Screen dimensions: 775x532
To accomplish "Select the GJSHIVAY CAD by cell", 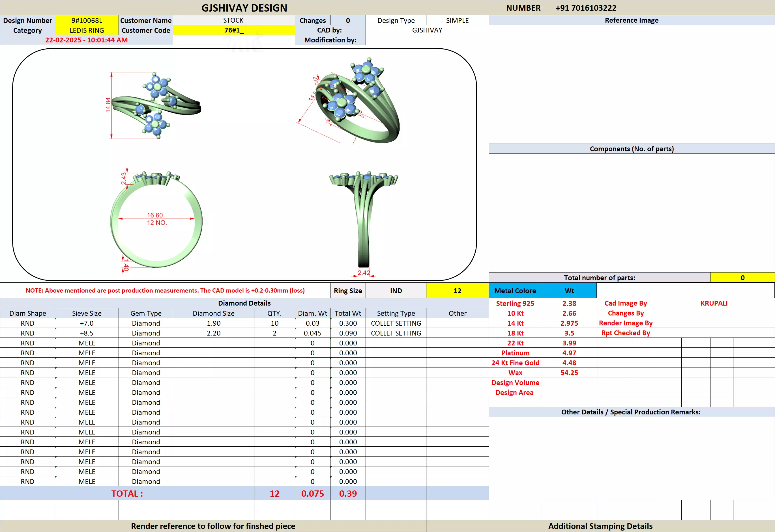I will [x=427, y=30].
